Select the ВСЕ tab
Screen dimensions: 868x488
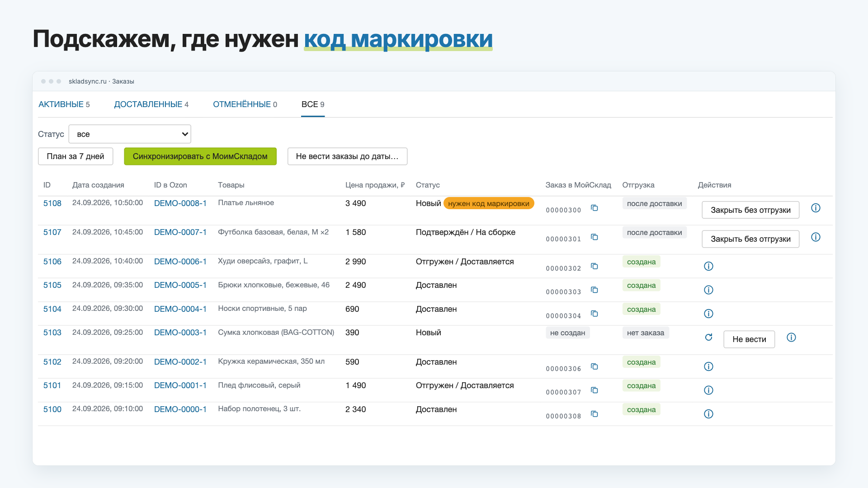point(313,104)
